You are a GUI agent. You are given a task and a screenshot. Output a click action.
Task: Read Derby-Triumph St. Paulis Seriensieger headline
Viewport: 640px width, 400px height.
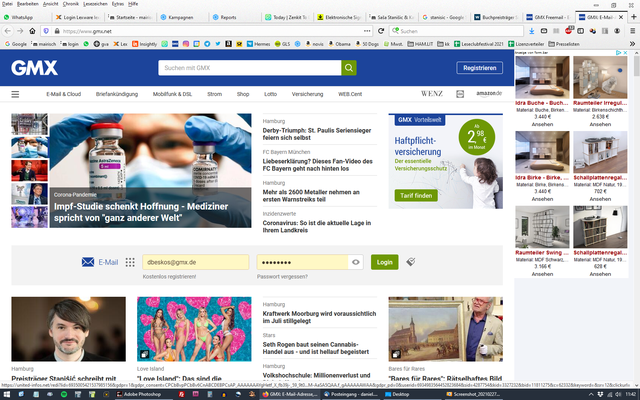coord(317,134)
